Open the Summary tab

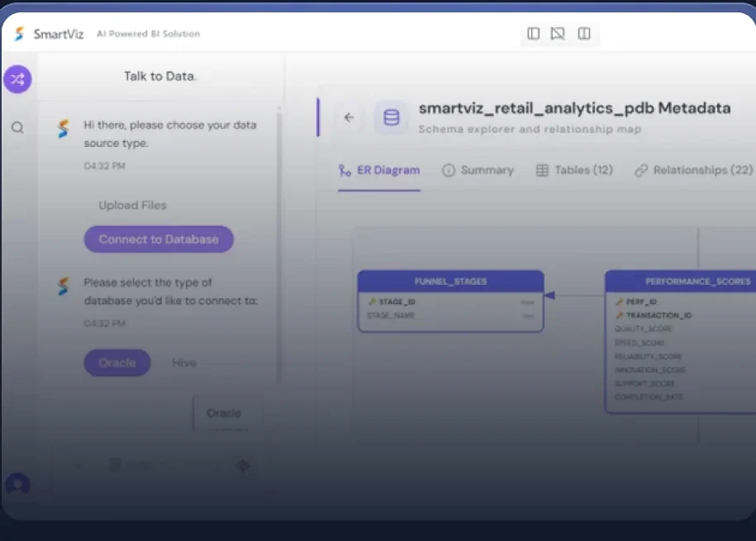tap(478, 170)
